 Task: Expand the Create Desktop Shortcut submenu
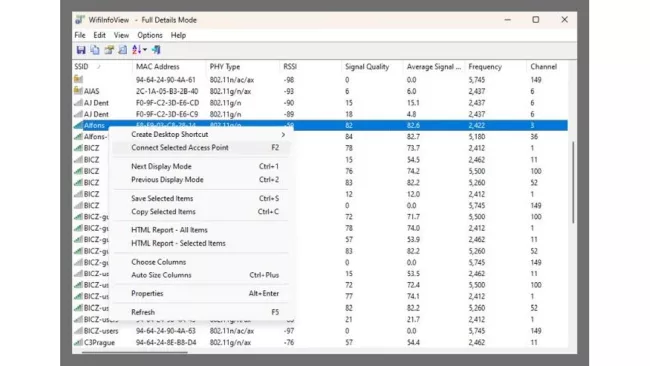200,135
